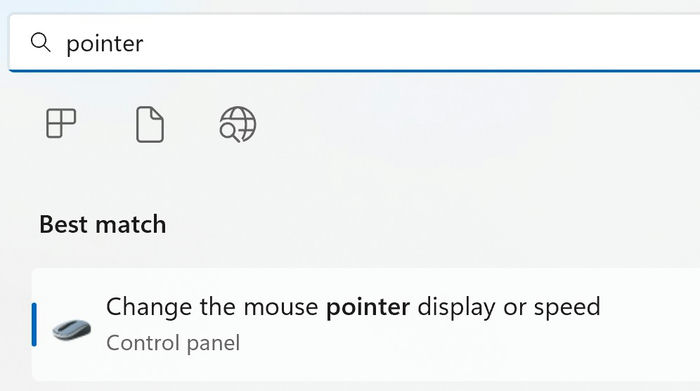
Task: Click the "Best match" section heading
Action: pos(103,224)
